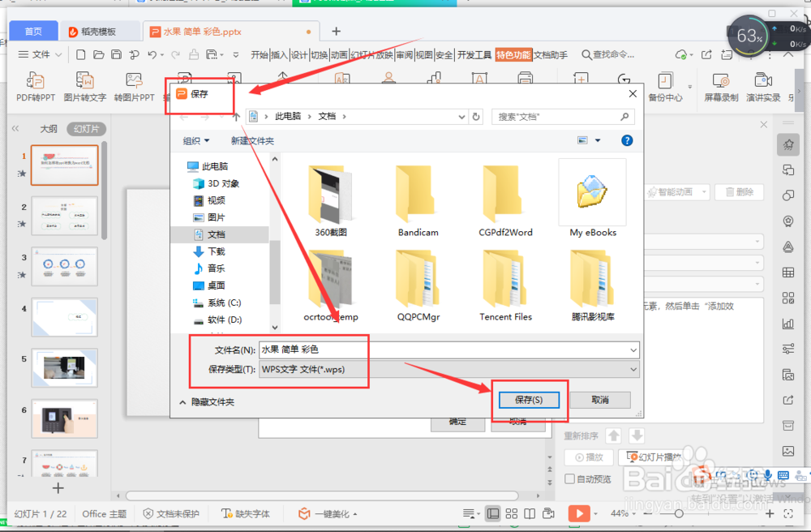Refresh the folder listing in save dialog
The image size is (811, 532).
pos(476,117)
